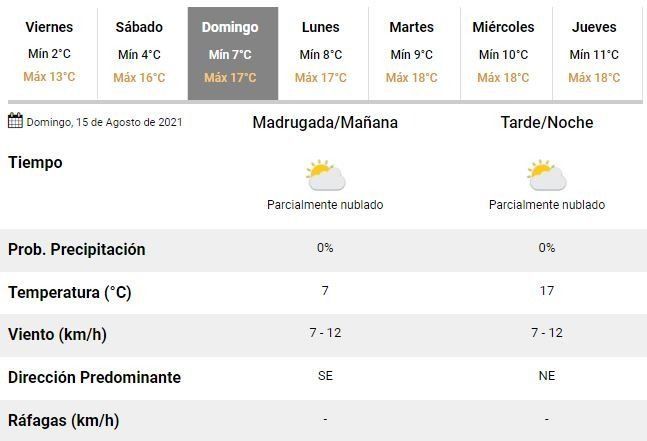647x441 pixels.
Task: Click the Viento (km/h) row label
Action: tap(57, 335)
